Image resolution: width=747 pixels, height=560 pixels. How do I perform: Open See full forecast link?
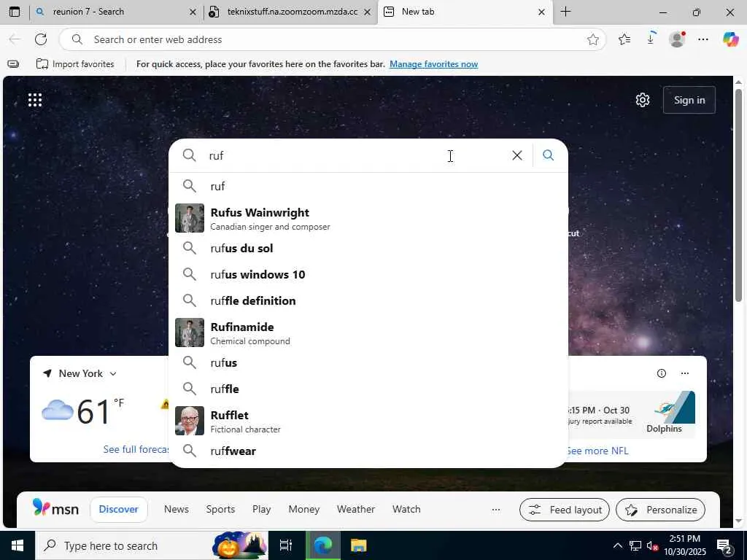coord(136,449)
